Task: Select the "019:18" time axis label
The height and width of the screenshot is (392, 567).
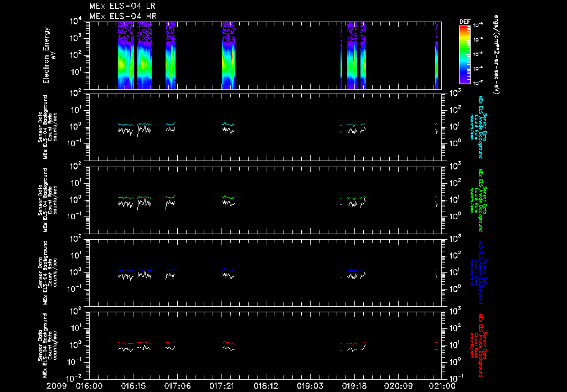Action: (x=354, y=386)
